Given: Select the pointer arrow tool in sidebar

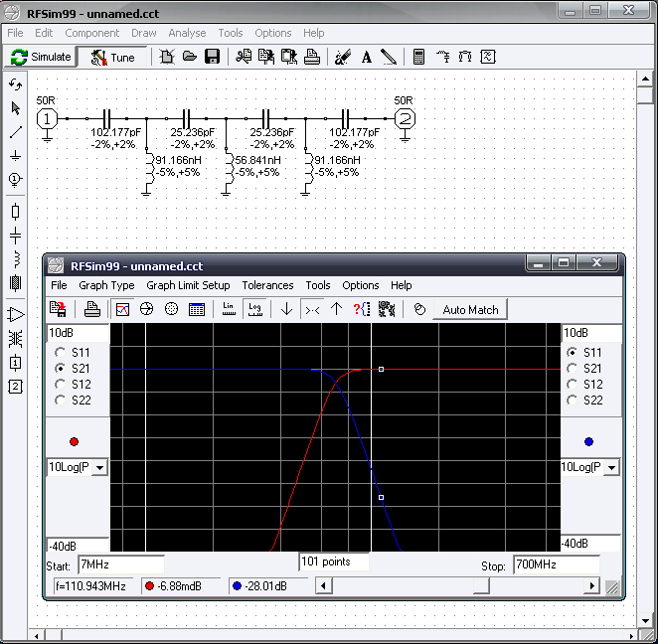Looking at the screenshot, I should 16,108.
